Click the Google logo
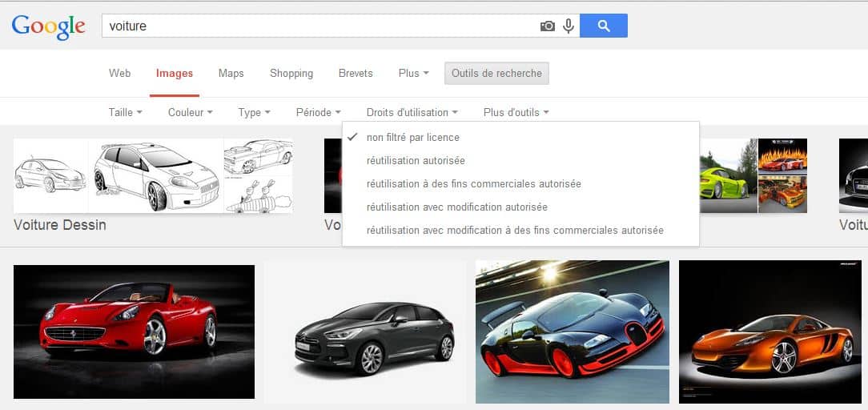Screen dimensions: 868x410 tap(48, 27)
